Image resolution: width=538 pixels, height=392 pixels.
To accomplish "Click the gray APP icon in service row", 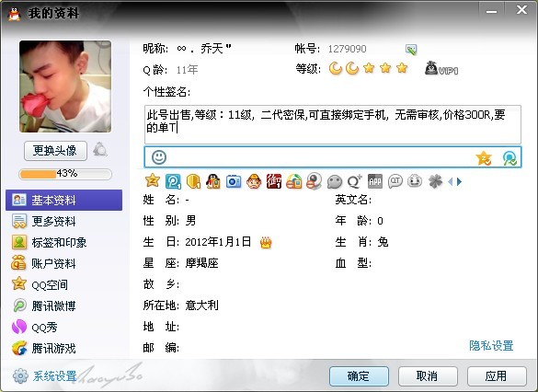I will coord(374,181).
